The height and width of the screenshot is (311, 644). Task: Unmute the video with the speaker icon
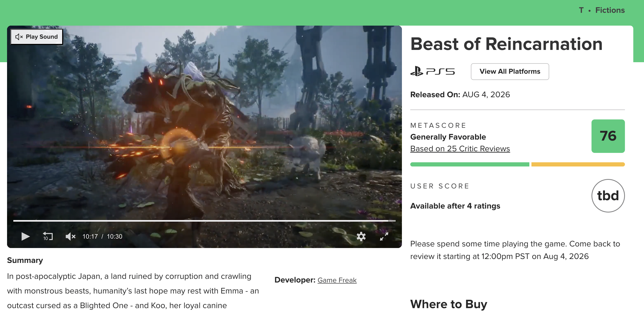click(71, 237)
